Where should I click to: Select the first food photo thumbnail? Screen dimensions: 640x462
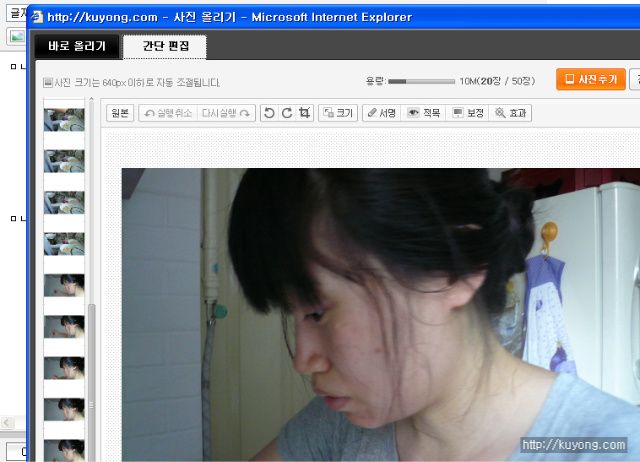pos(64,120)
